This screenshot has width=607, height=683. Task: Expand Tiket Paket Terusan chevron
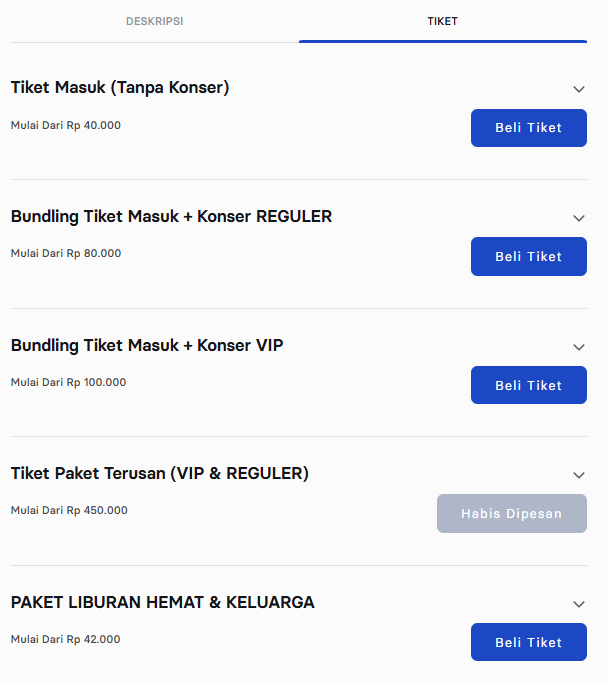coord(578,475)
